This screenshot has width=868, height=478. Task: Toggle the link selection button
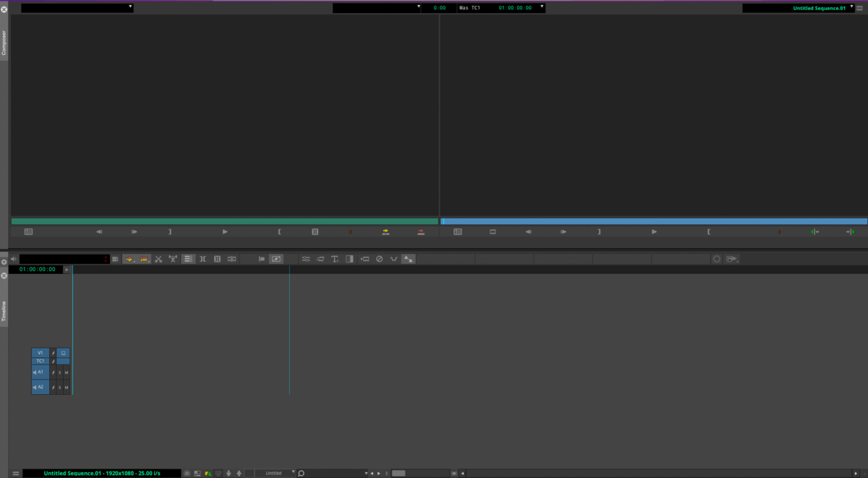point(276,258)
